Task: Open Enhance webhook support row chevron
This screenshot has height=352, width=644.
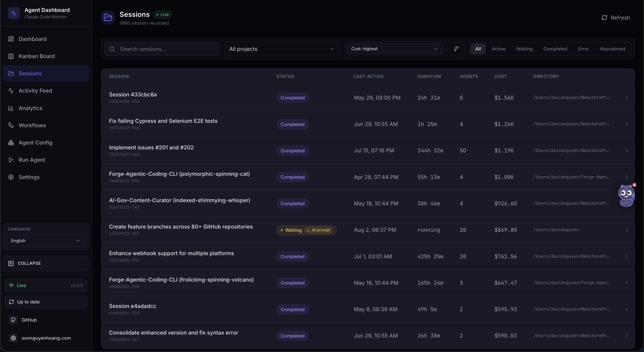Action: click(x=627, y=257)
